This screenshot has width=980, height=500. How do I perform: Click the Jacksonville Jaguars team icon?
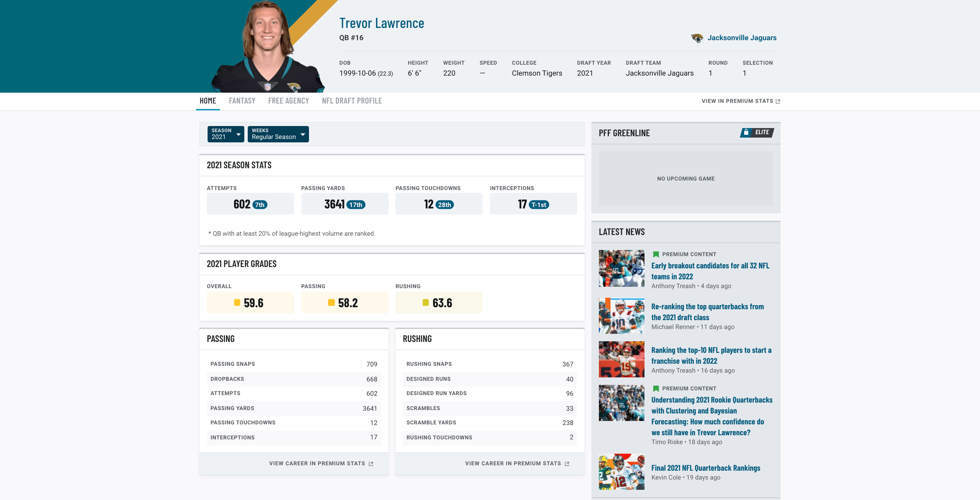697,37
